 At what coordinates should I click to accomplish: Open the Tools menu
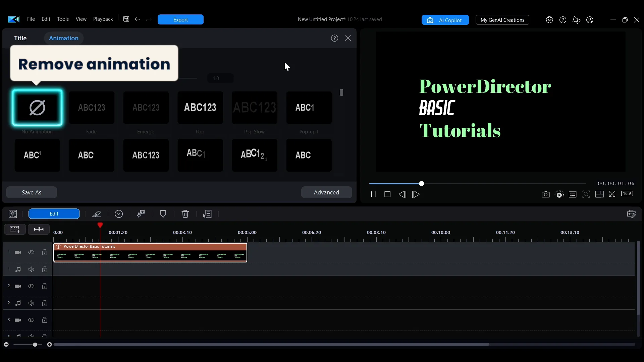tap(63, 19)
